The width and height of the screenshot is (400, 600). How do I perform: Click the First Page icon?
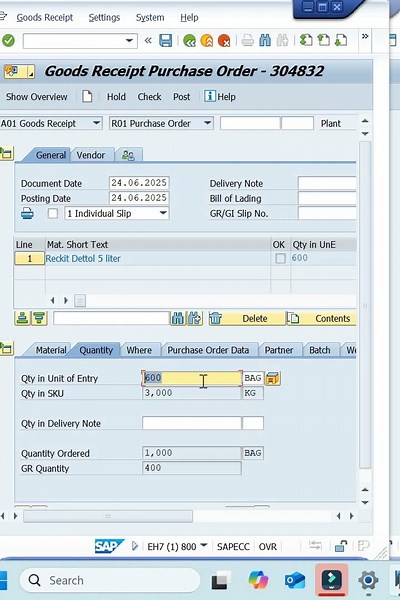click(x=306, y=40)
